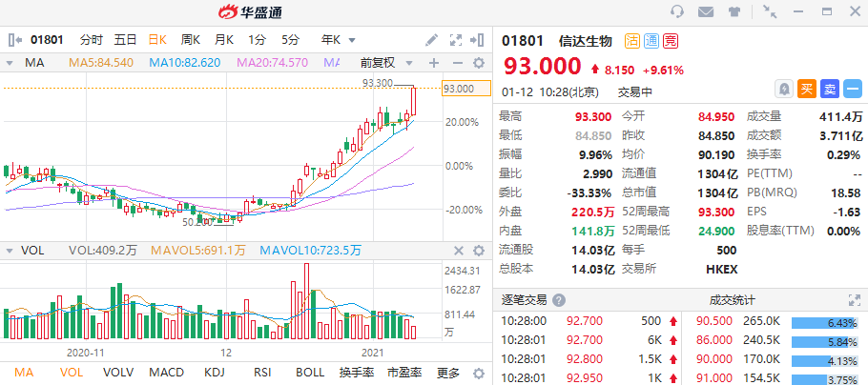Click stock code 01801 in chart toolbar
The height and width of the screenshot is (385, 868).
point(47,40)
